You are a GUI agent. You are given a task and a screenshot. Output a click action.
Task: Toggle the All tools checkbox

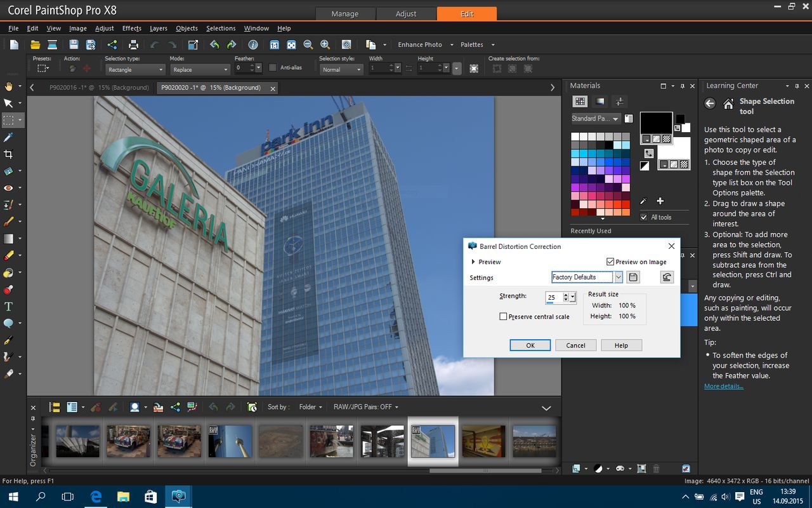(x=644, y=217)
